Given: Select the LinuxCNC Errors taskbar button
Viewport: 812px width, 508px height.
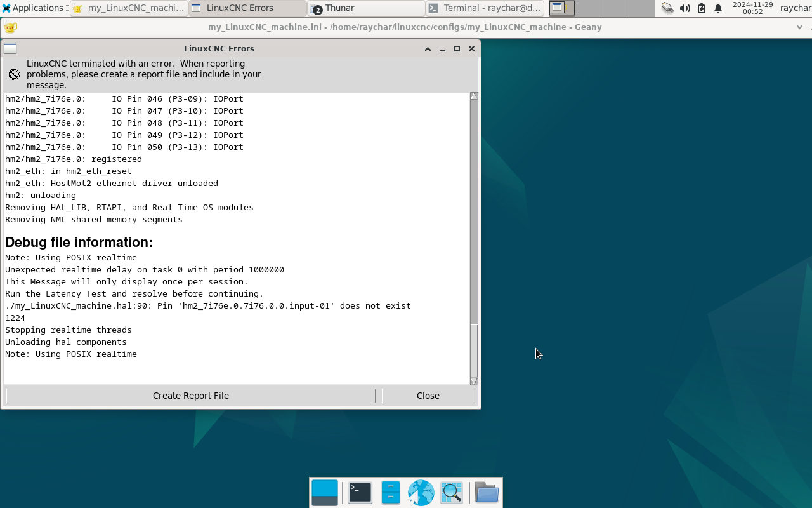Looking at the screenshot, I should coord(247,8).
